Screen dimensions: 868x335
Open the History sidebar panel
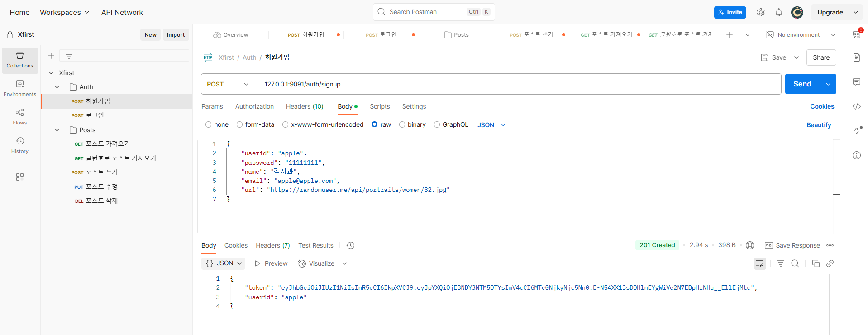tap(20, 145)
